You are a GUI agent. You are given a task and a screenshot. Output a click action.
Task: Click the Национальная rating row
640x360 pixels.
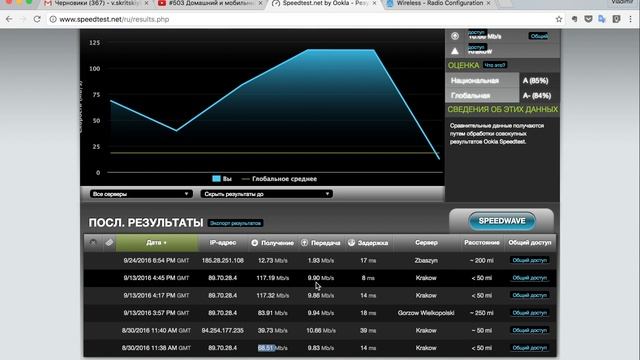502,80
